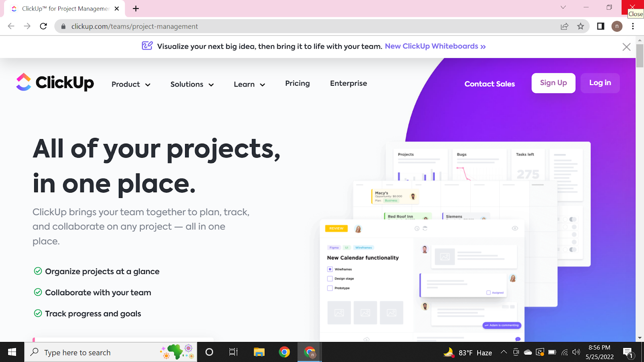This screenshot has height=362, width=644.
Task: Tick the Assigned checkbox
Action: tap(489, 293)
